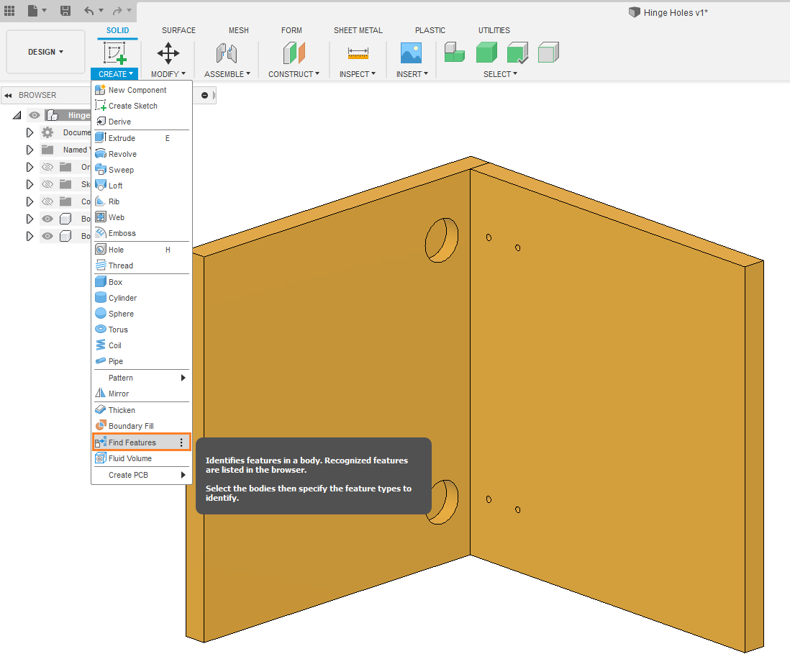The height and width of the screenshot is (672, 790).
Task: Expand the Named Views tree node
Action: tap(29, 150)
